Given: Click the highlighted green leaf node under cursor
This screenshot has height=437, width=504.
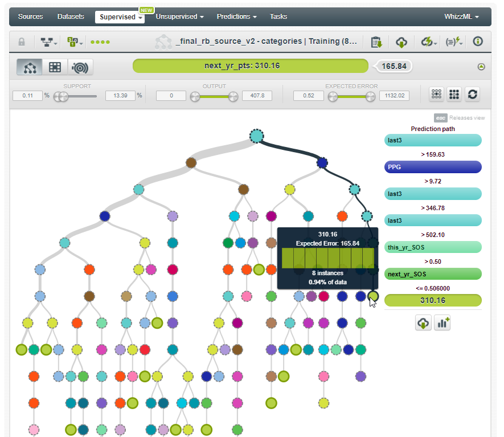Looking at the screenshot, I should pyautogui.click(x=373, y=296).
